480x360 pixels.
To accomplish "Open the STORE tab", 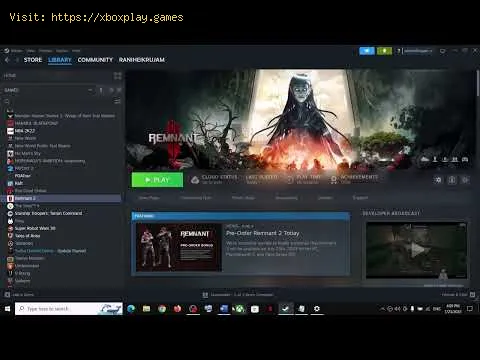I will click(x=33, y=60).
